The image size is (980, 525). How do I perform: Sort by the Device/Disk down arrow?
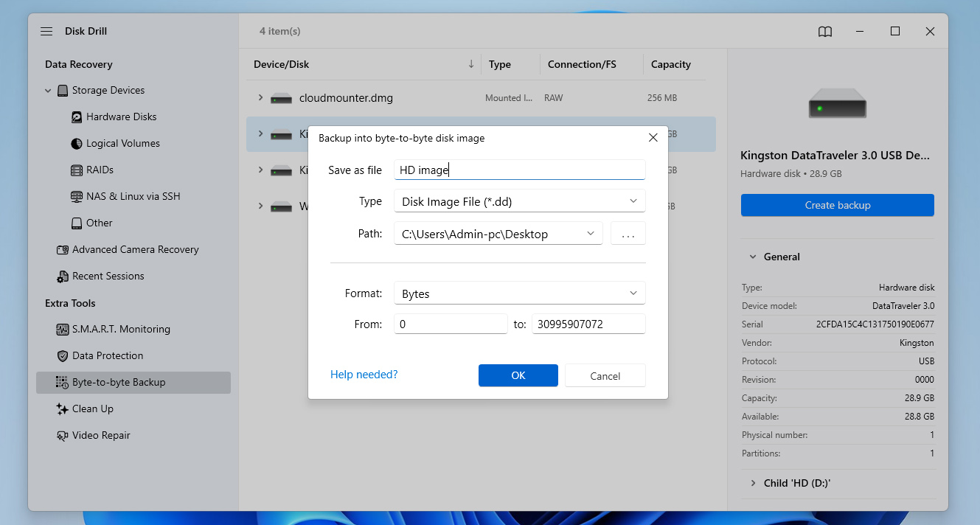(471, 64)
